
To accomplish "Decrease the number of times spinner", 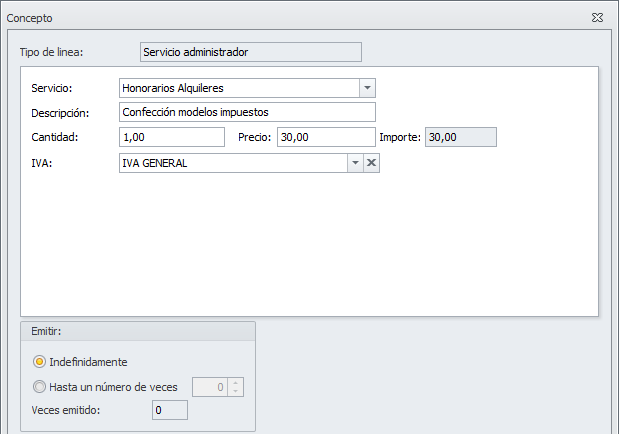I will click(x=235, y=392).
